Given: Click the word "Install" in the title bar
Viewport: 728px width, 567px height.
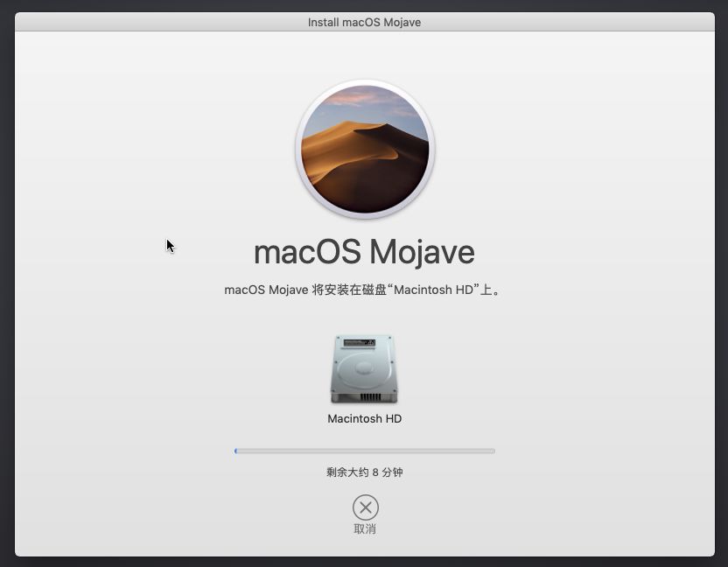Looking at the screenshot, I should [x=323, y=22].
